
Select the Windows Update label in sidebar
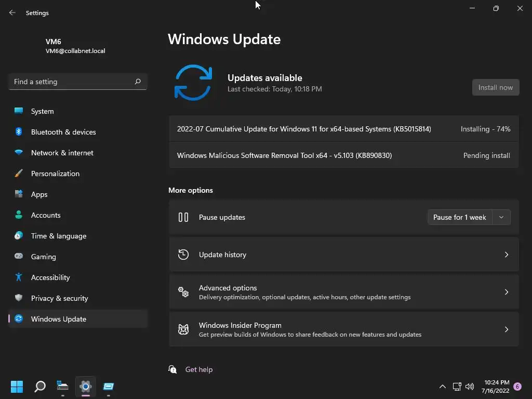(59, 319)
